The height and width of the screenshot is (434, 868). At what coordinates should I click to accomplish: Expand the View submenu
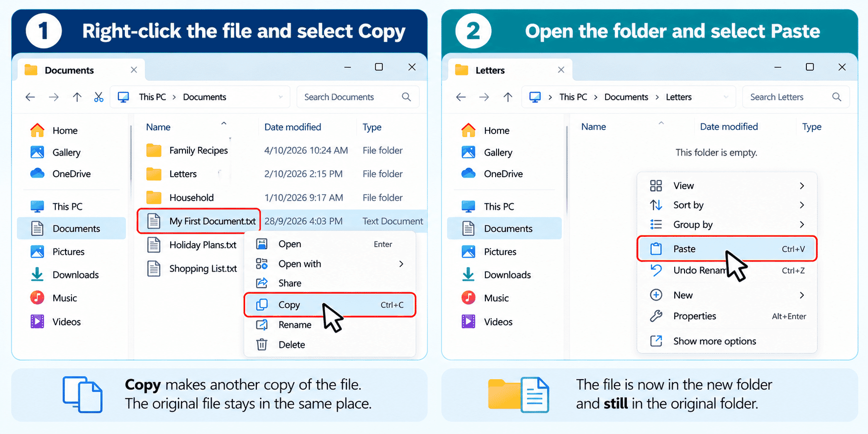pyautogui.click(x=727, y=185)
